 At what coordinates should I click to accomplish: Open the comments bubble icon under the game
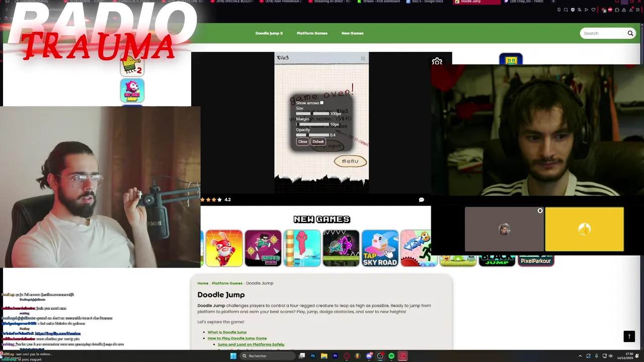(x=421, y=200)
